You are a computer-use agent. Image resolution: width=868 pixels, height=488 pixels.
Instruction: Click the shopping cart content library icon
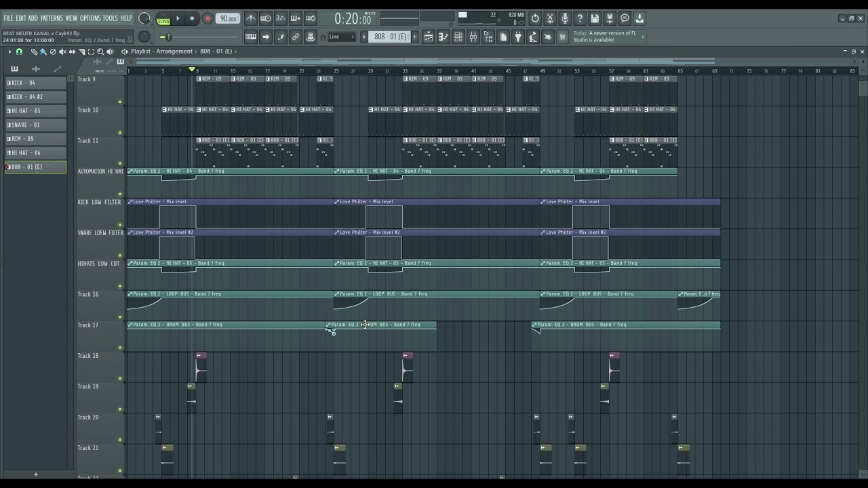coord(562,37)
